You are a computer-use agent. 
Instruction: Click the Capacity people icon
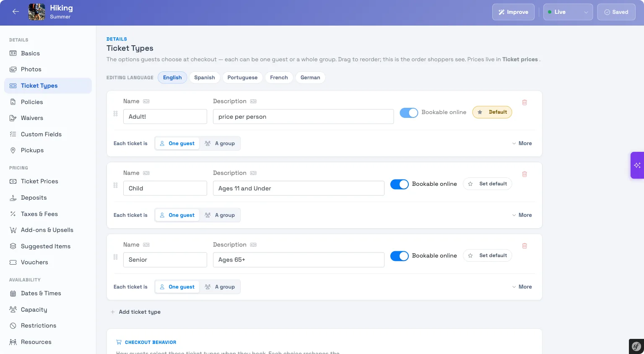coord(13,310)
